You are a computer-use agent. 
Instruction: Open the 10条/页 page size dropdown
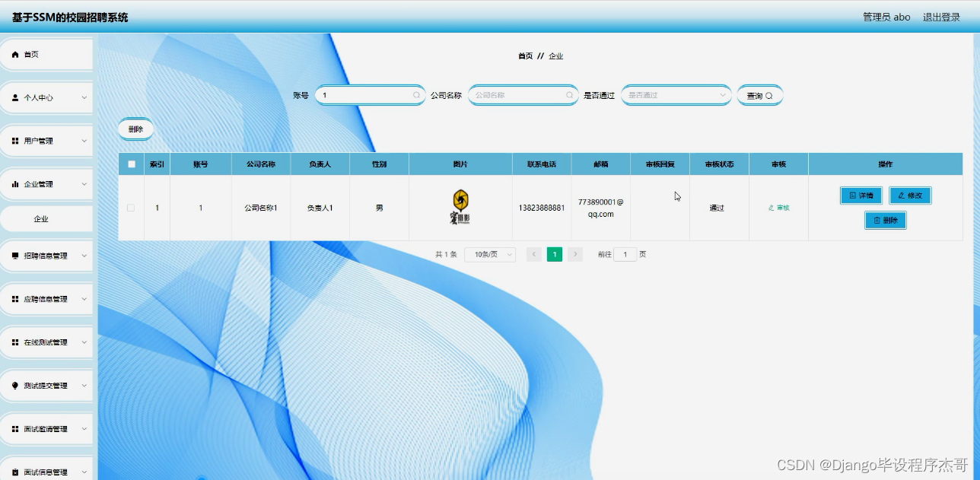(x=490, y=255)
